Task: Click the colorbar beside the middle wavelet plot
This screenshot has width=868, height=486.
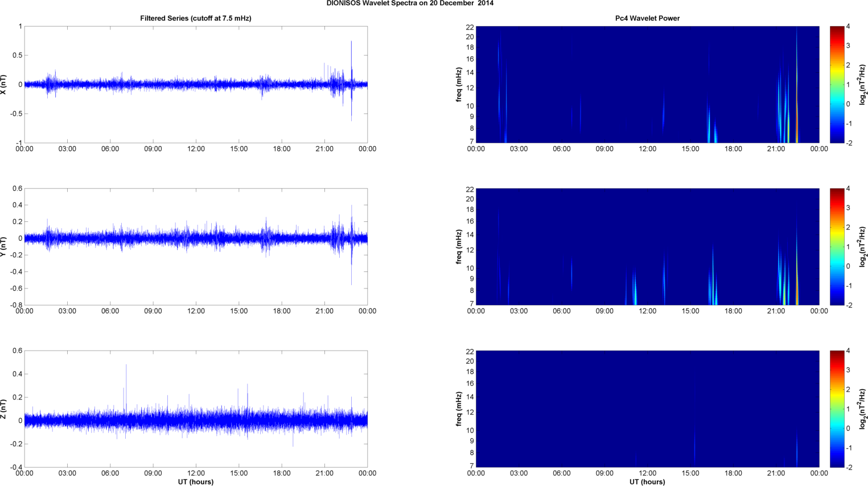Action: [837, 246]
